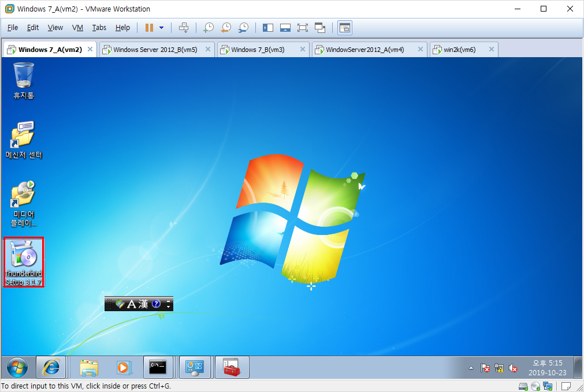The width and height of the screenshot is (584, 392).
Task: Close the win2k(vm6) tab
Action: (491, 49)
